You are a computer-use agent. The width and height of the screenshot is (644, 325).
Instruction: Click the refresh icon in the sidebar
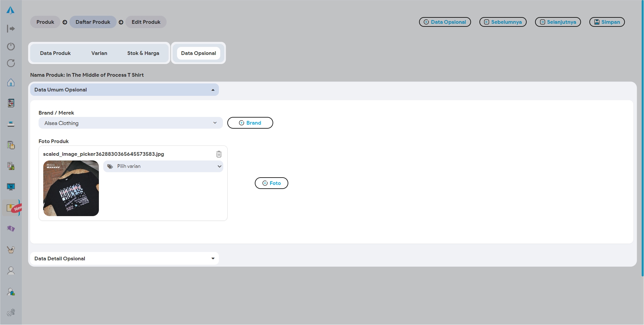pyautogui.click(x=11, y=63)
